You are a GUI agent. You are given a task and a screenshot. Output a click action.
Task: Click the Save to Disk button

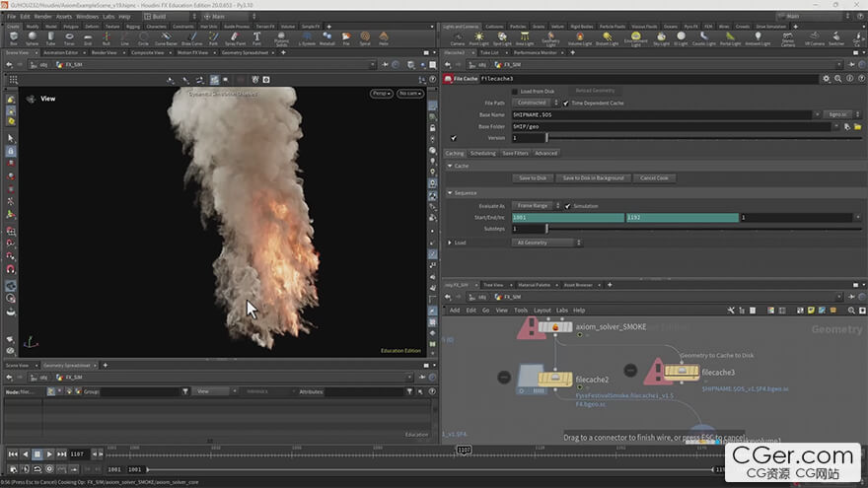point(533,178)
